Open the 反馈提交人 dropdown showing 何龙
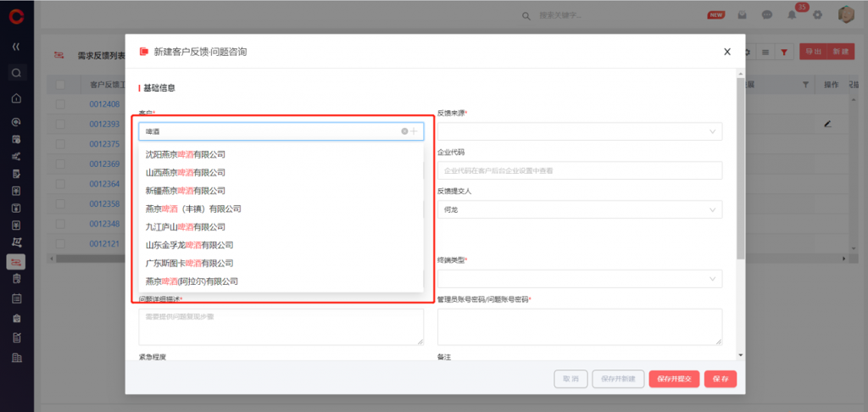Viewport: 868px width, 412px height. [580, 209]
